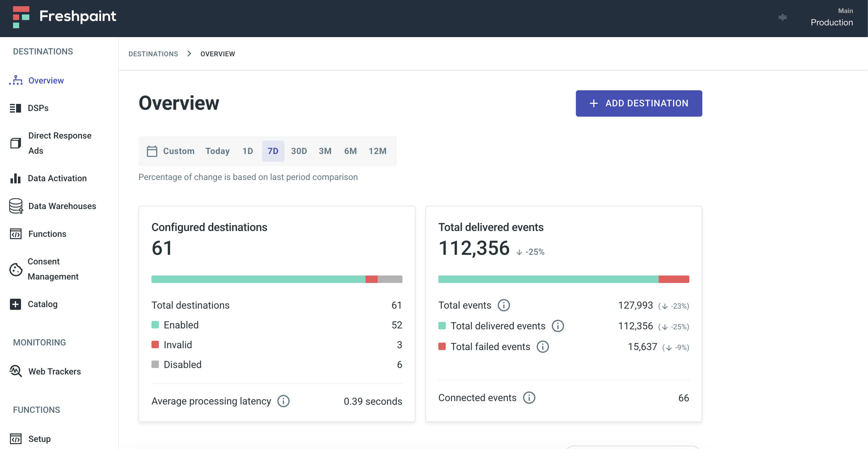Click info icon next to Total events
Image resolution: width=868 pixels, height=449 pixels.
coord(504,305)
